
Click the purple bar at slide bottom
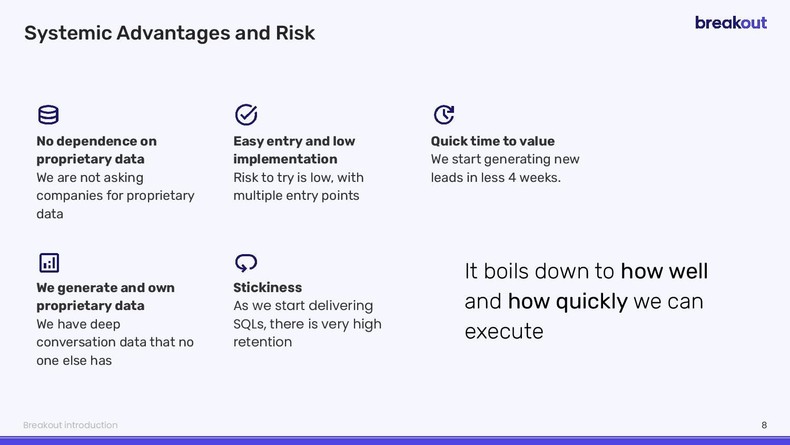tap(395, 440)
